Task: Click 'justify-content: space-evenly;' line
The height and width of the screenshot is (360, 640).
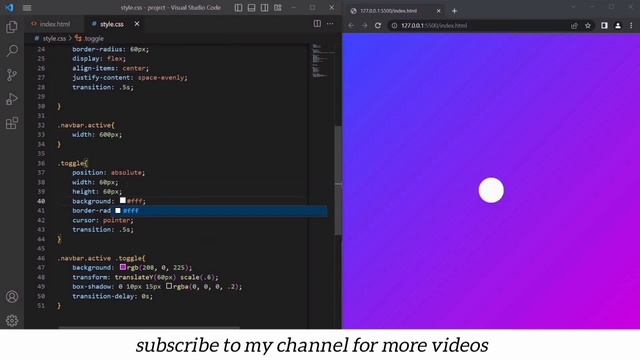Action: click(130, 78)
